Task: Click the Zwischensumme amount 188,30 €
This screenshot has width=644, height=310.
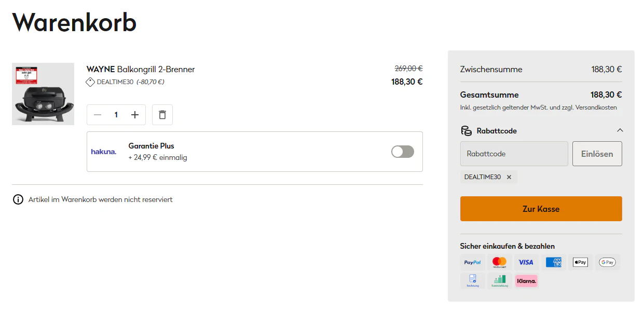Action: click(x=607, y=70)
